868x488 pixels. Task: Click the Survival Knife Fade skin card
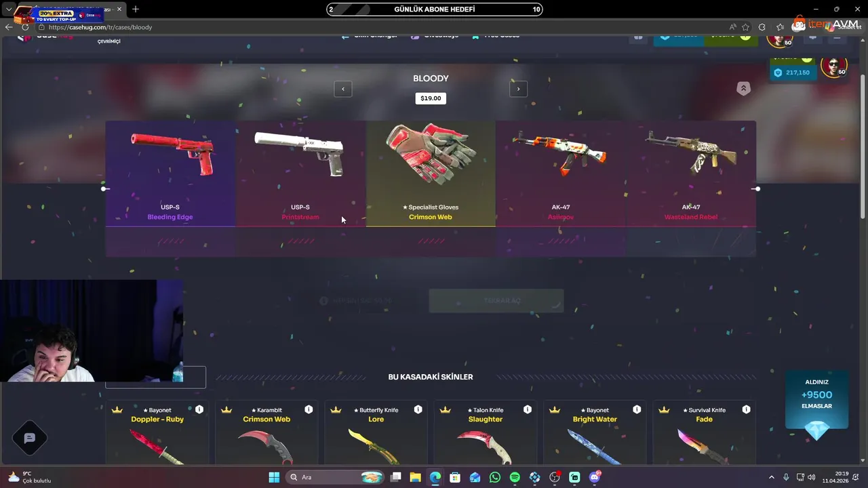pos(704,432)
